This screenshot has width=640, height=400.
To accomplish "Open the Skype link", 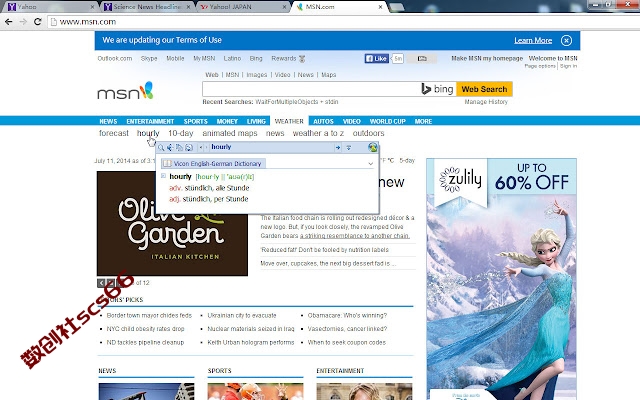I will coord(149,58).
